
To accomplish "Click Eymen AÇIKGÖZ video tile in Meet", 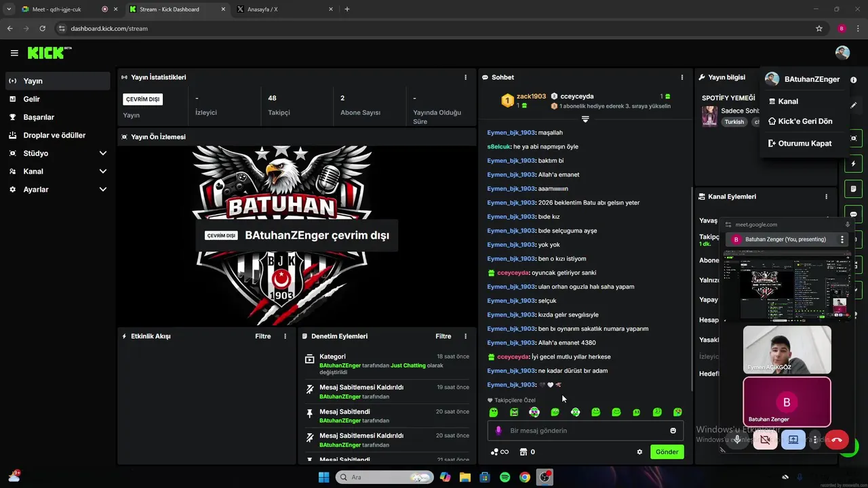I will click(787, 350).
